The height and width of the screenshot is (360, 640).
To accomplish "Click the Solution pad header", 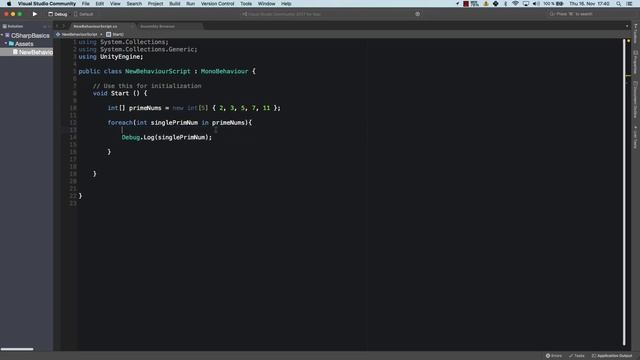I will [x=13, y=26].
